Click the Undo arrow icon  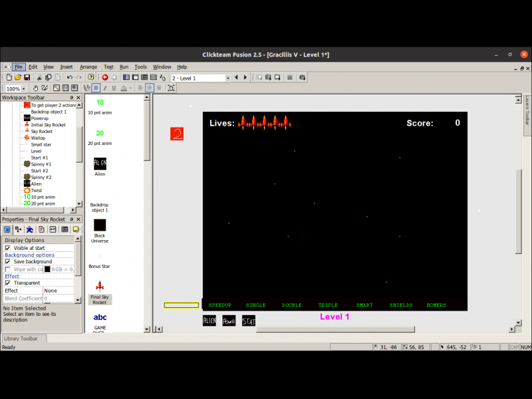(70, 78)
